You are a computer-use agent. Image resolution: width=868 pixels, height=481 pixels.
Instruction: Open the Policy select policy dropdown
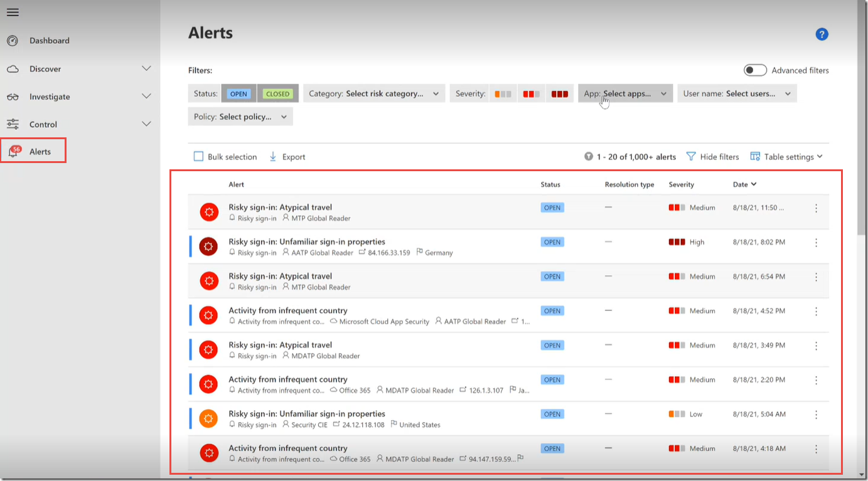[240, 117]
